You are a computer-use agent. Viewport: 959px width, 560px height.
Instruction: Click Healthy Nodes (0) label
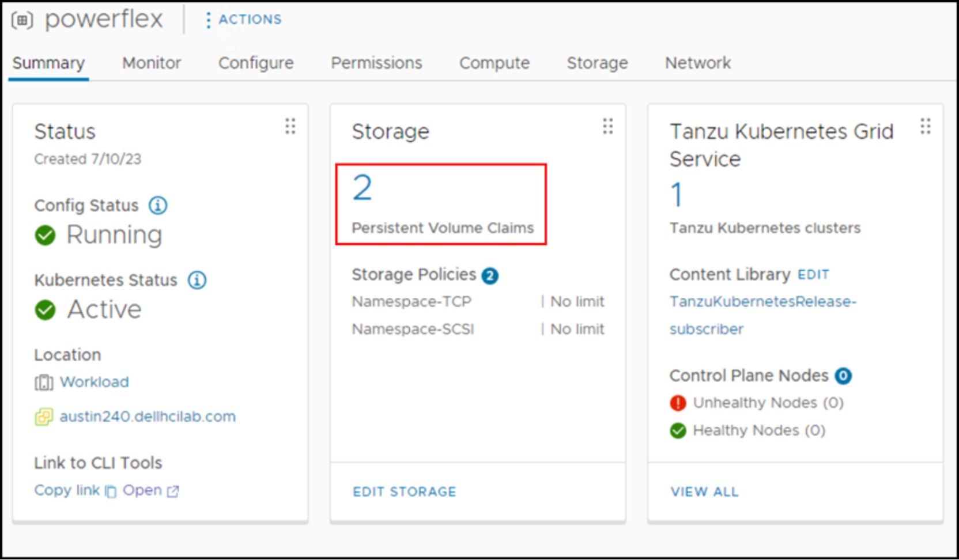pos(759,430)
